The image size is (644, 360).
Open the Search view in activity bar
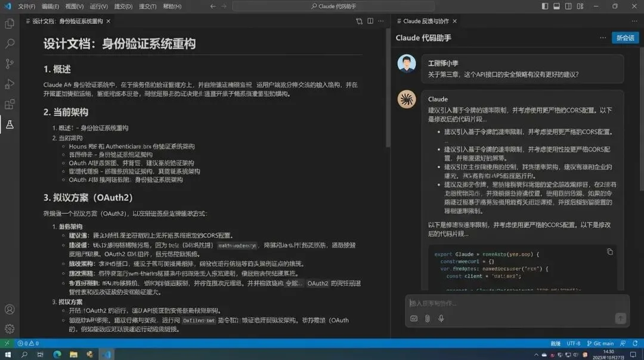pos(10,43)
